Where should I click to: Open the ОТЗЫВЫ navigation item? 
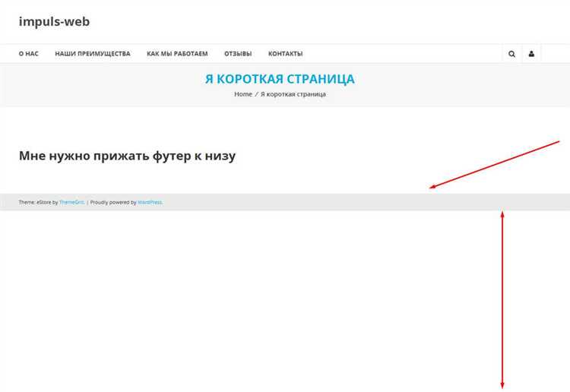(x=238, y=54)
